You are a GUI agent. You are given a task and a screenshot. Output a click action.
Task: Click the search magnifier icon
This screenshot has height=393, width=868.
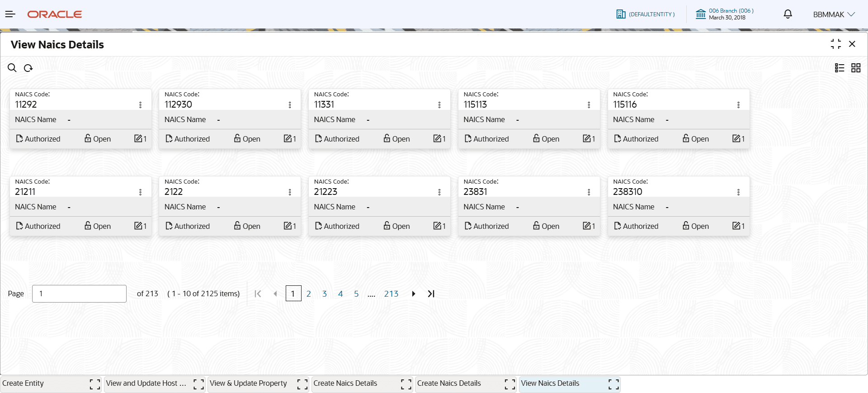(12, 68)
